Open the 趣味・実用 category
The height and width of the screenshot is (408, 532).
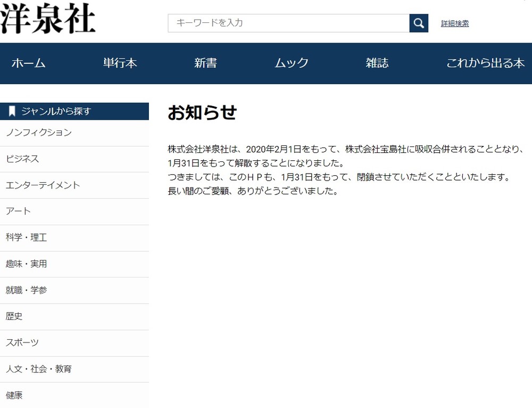click(27, 264)
